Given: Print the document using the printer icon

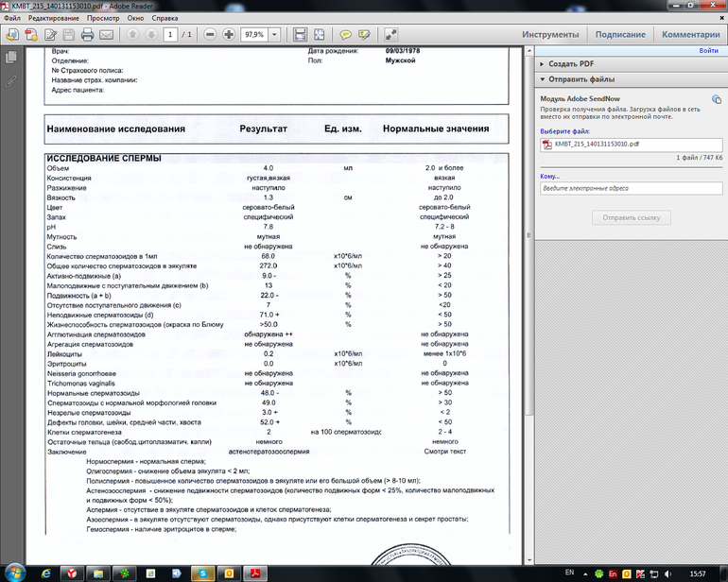Looking at the screenshot, I should [87, 35].
